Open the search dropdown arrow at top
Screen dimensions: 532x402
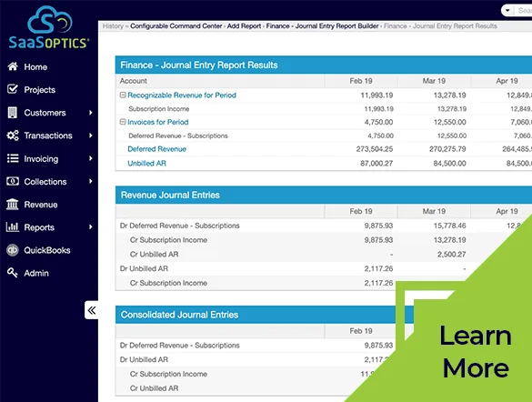click(507, 11)
